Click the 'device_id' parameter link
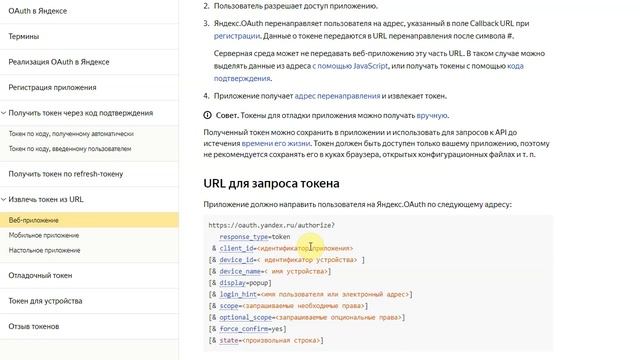The width and height of the screenshot is (640, 360). click(236, 260)
